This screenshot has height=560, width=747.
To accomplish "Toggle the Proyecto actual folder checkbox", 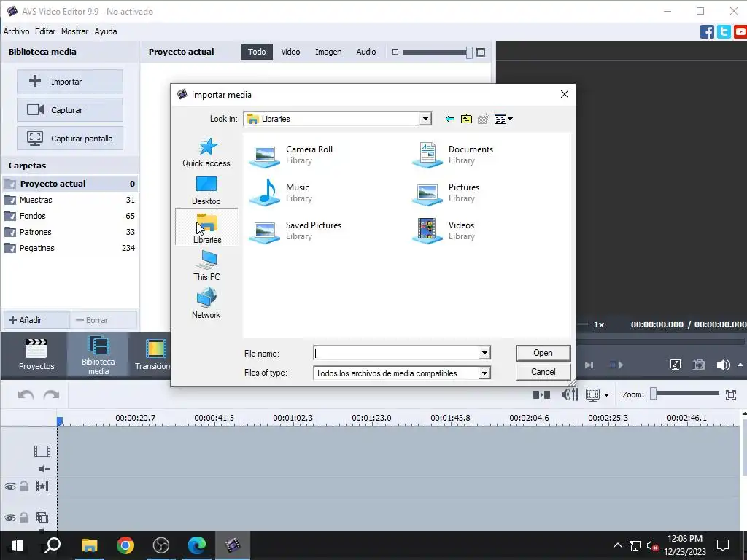I will tap(10, 184).
